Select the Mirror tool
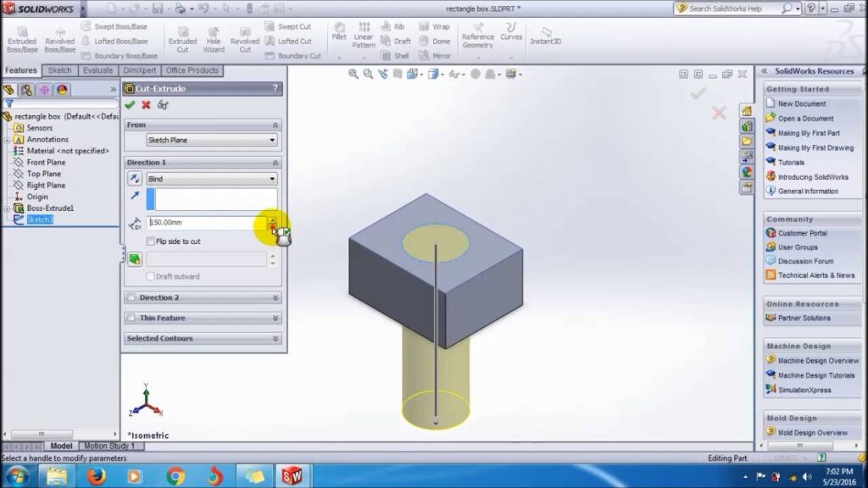The image size is (868, 488). click(x=435, y=56)
